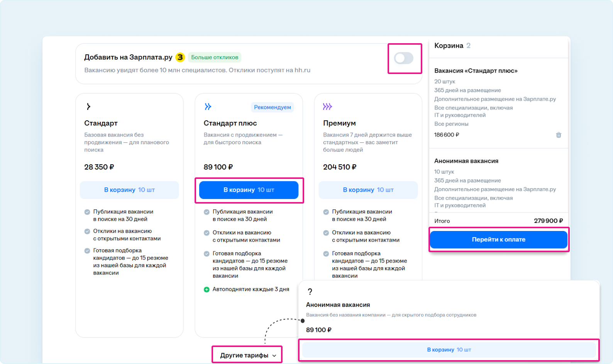Click the Больше откликов green label
The height and width of the screenshot is (364, 613).
[215, 57]
